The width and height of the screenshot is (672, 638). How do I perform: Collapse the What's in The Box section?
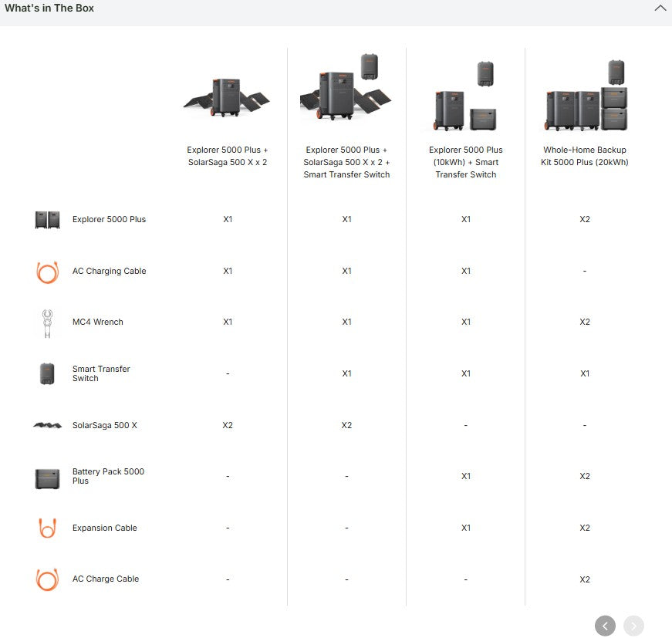(x=660, y=8)
